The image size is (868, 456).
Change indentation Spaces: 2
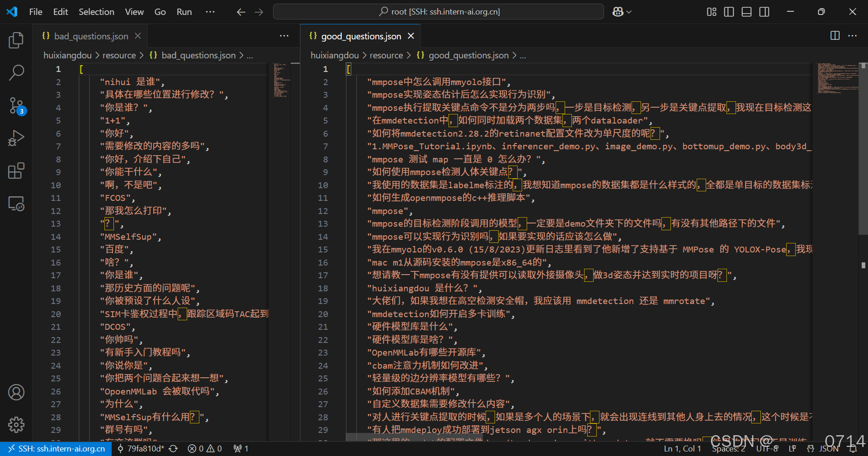[728, 449]
